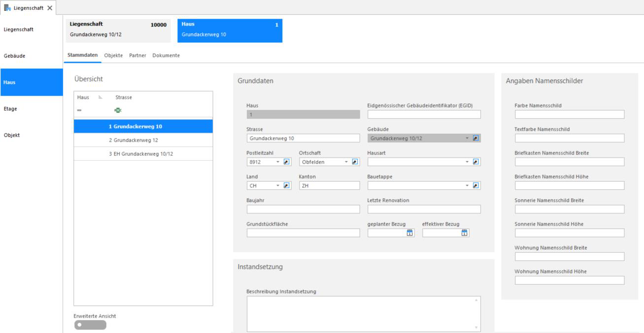Click Liegenschaft tab building icon

point(8,7)
